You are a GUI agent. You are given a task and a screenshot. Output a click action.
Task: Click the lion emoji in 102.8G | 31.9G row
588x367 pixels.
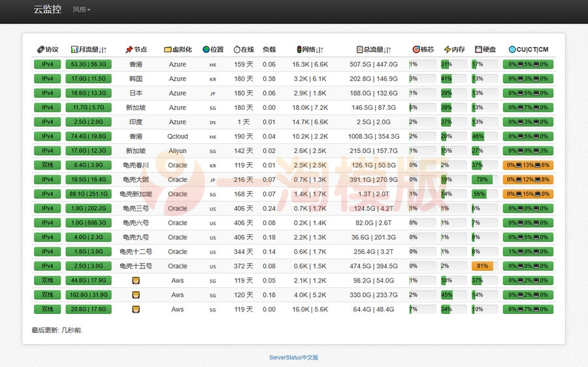(x=136, y=295)
